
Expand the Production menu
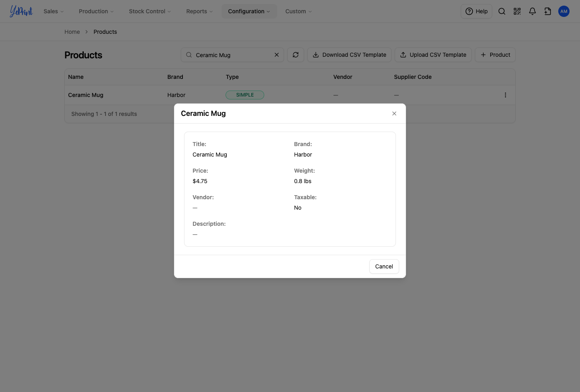(x=96, y=11)
